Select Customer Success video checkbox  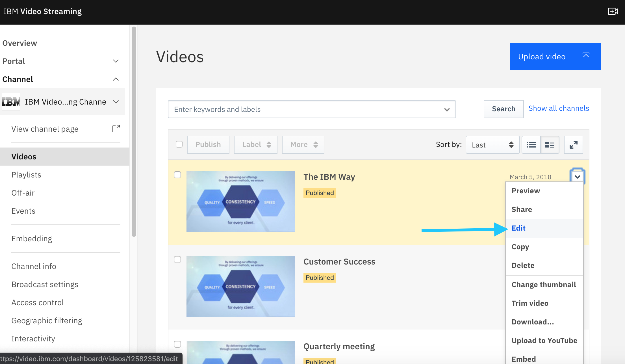tap(177, 259)
